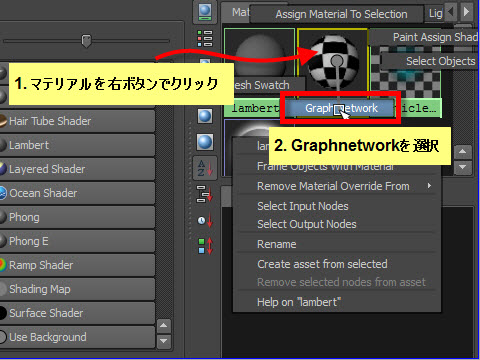The width and height of the screenshot is (480, 360).
Task: Click the left arrow next to Lig tab
Action: coord(451,12)
